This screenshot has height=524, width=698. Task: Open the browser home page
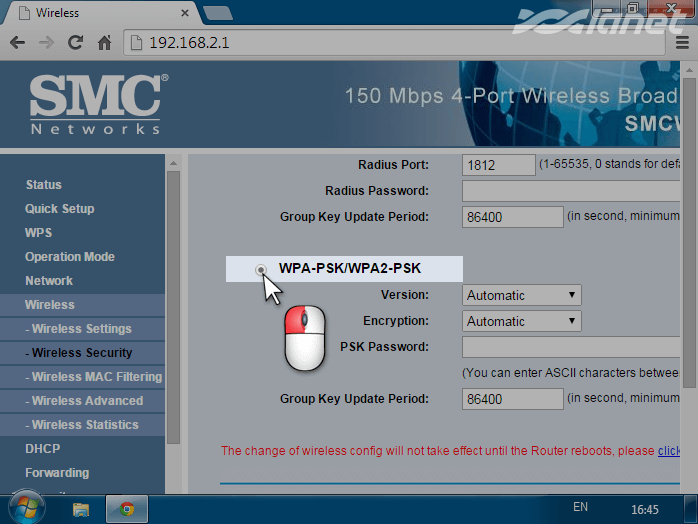coord(105,43)
